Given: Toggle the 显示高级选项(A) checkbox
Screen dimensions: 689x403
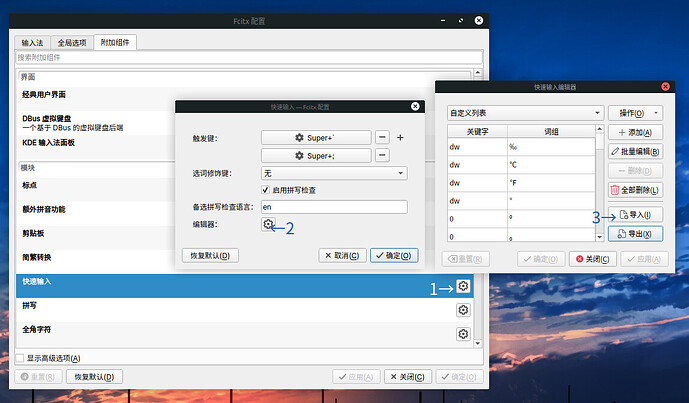Looking at the screenshot, I should (x=20, y=358).
